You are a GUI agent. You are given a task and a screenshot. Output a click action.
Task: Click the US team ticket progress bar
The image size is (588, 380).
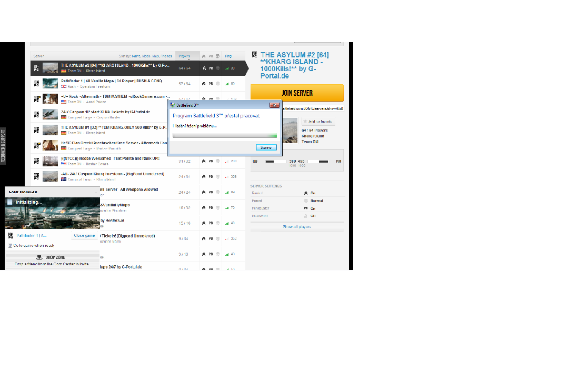[x=275, y=162]
